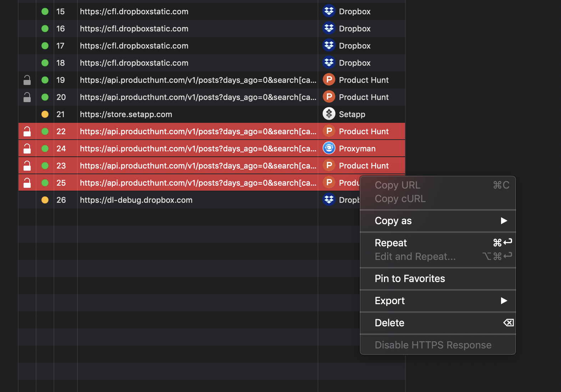Image resolution: width=561 pixels, height=392 pixels.
Task: Click the green status dot on row 16
Action: click(x=45, y=29)
